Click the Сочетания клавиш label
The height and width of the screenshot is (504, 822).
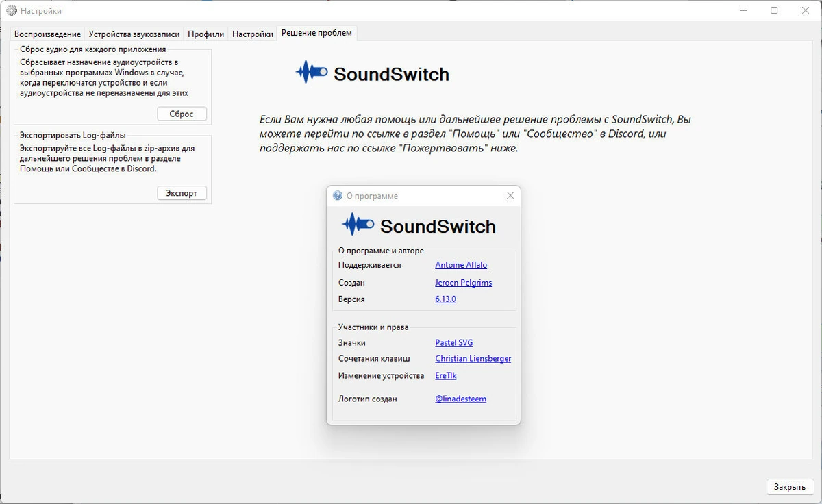click(x=374, y=359)
